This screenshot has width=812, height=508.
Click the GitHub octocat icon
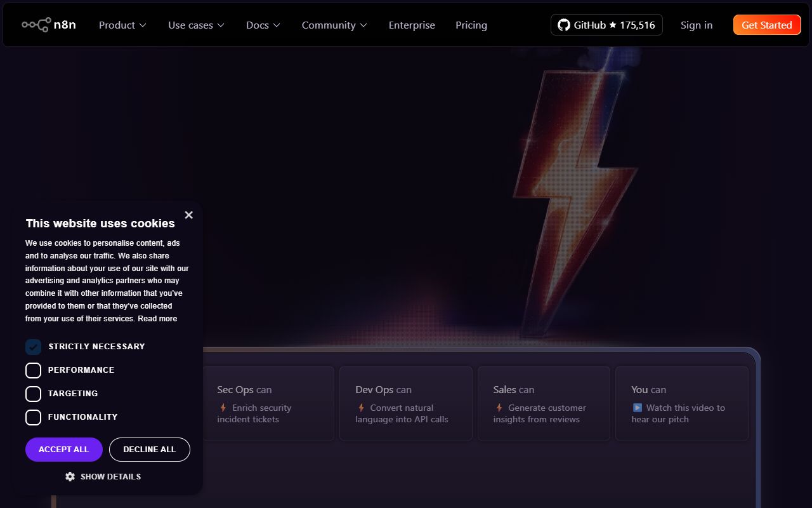[x=563, y=25]
